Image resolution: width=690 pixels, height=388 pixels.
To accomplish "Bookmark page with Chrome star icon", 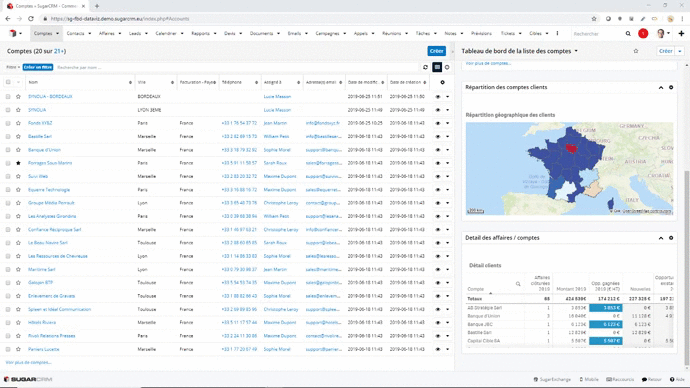I will 594,18.
